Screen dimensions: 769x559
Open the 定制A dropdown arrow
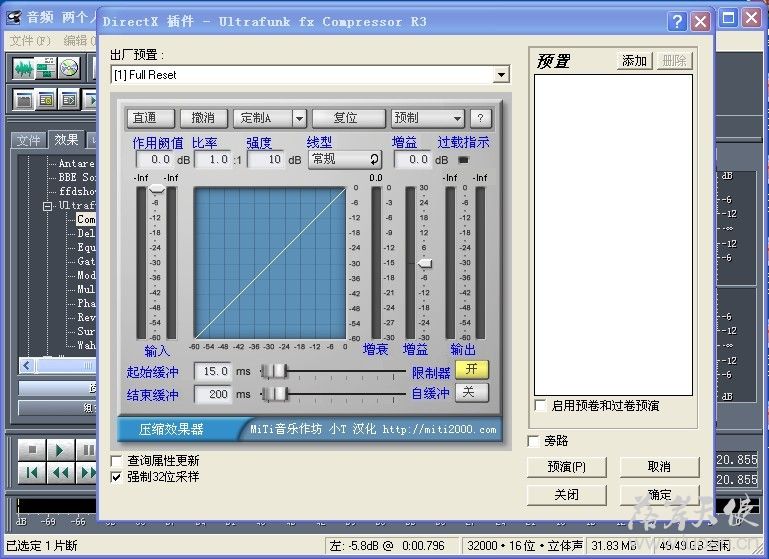coord(299,118)
